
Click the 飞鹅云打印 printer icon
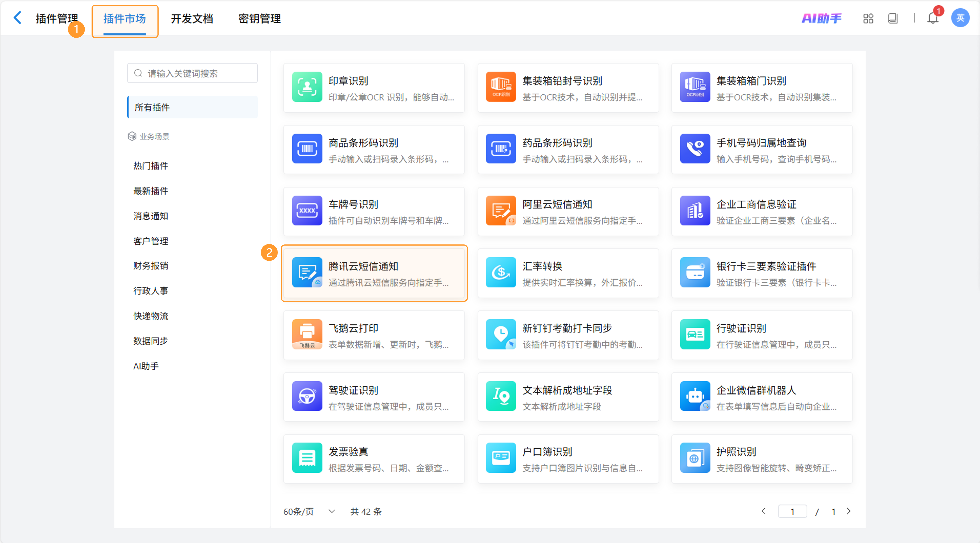pyautogui.click(x=307, y=334)
